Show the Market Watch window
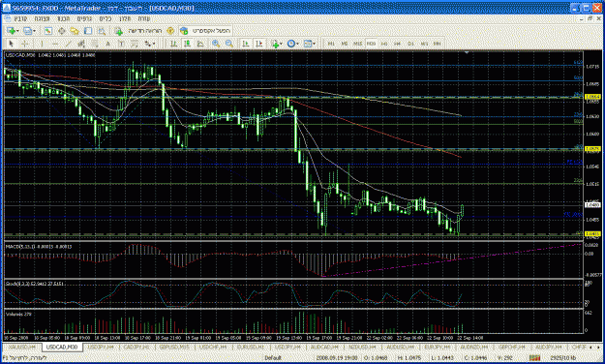Screen dimensions: 605x364 (47, 31)
